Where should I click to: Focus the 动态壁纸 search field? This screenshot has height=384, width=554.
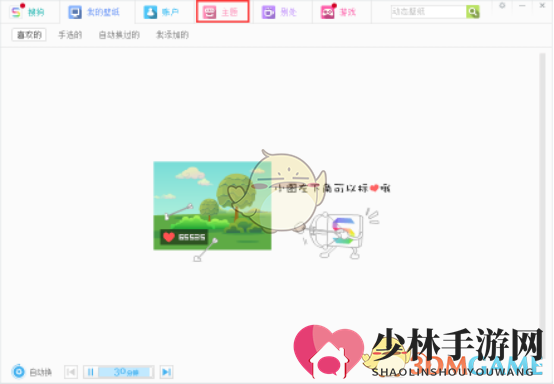[429, 12]
